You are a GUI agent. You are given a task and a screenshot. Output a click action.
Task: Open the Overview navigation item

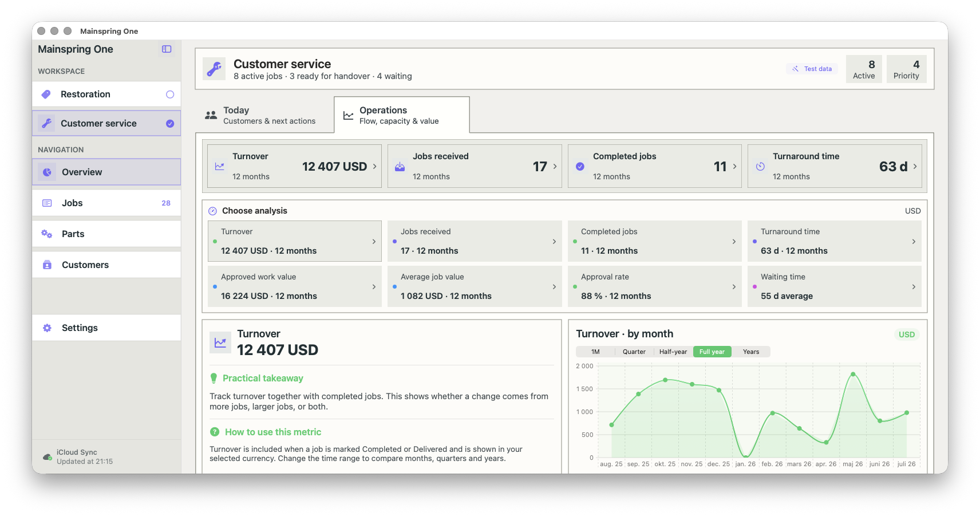106,172
